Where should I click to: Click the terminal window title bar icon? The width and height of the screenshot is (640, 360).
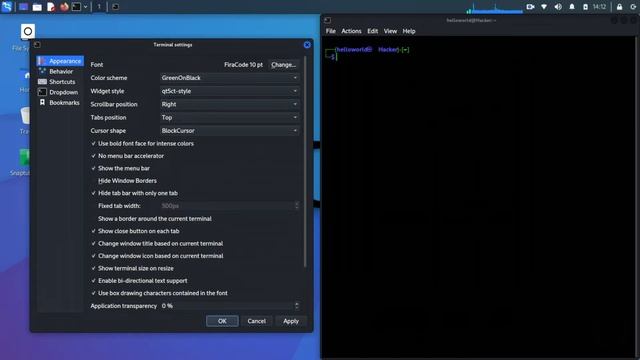point(327,20)
